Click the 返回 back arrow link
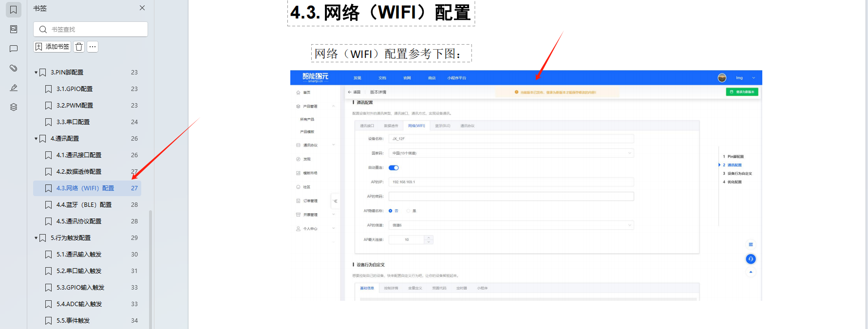The height and width of the screenshot is (329, 868). 354,92
